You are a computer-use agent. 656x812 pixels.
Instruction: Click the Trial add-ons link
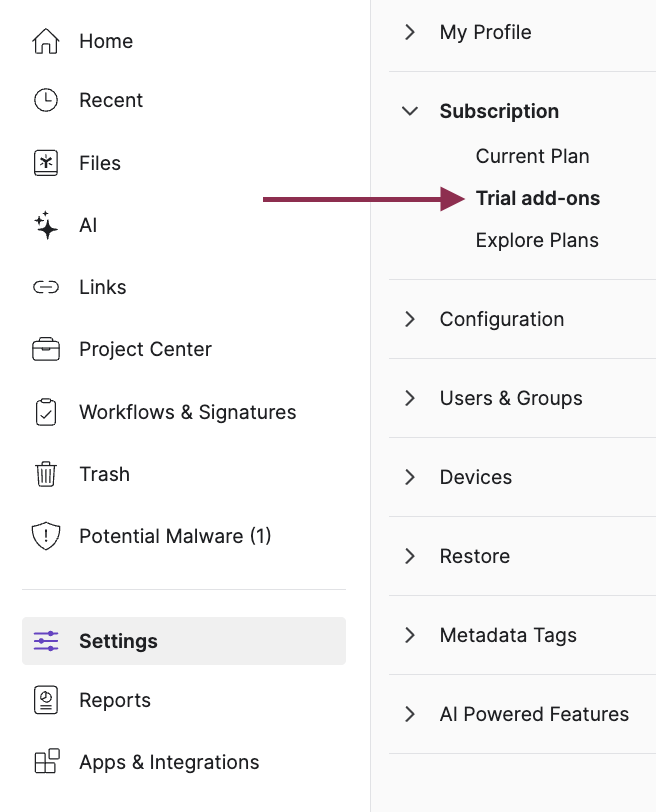pyautogui.click(x=537, y=198)
